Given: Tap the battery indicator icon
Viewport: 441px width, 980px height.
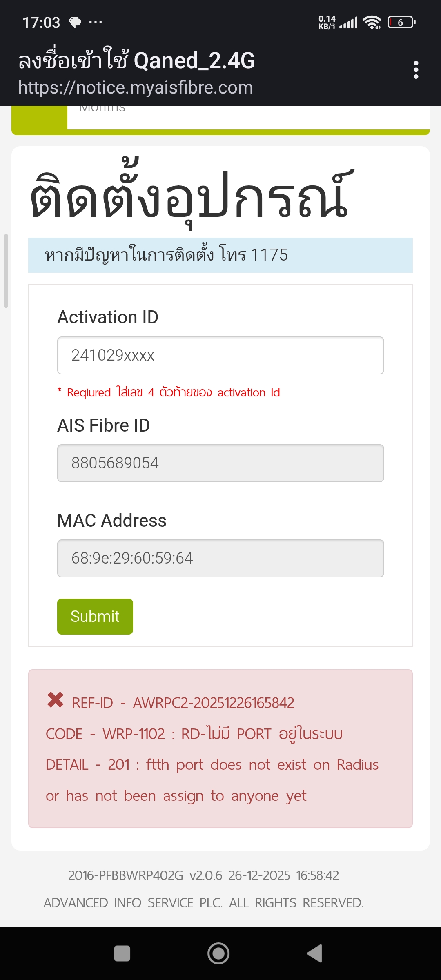Looking at the screenshot, I should click(401, 22).
